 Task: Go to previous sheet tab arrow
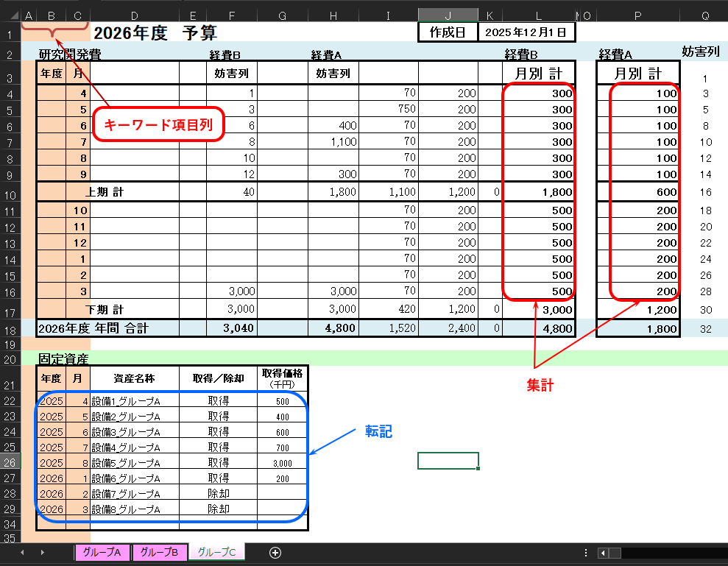tap(22, 553)
